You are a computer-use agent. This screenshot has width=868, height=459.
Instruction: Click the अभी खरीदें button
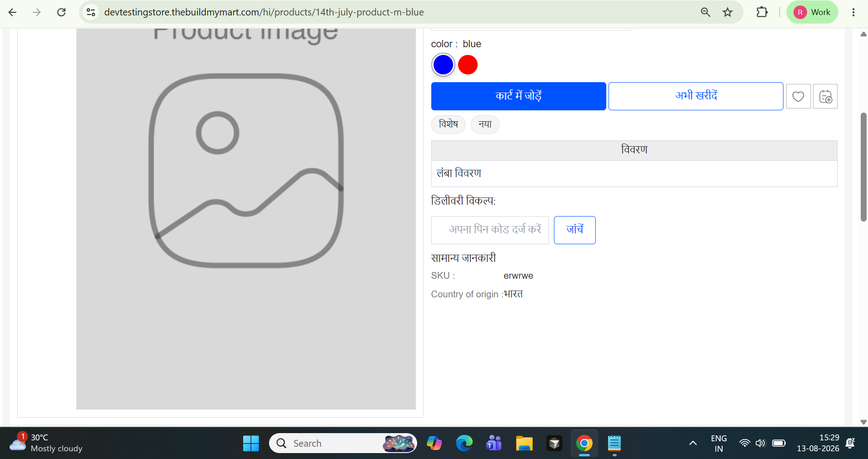696,96
